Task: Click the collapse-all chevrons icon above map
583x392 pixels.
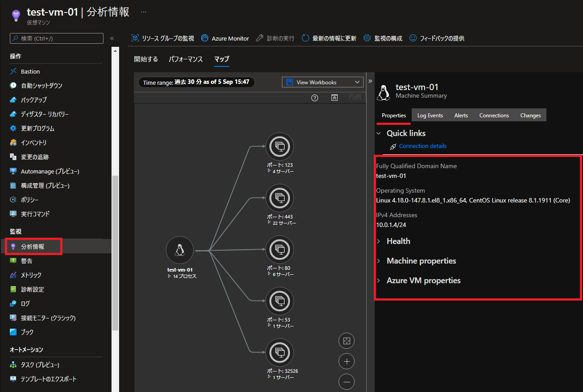Action: tap(335, 98)
